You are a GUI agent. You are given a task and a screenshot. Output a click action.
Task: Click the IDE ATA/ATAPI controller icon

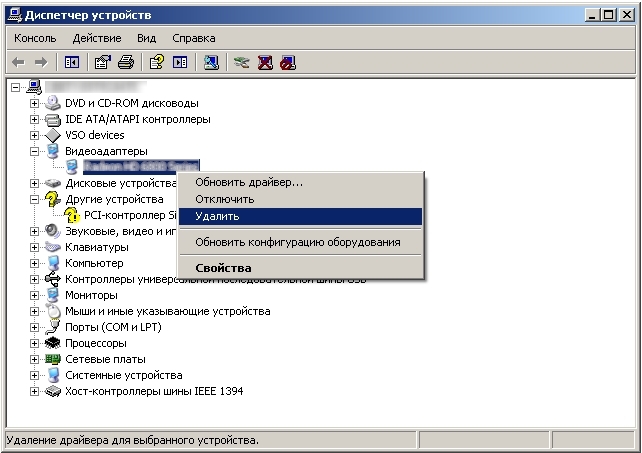52,119
